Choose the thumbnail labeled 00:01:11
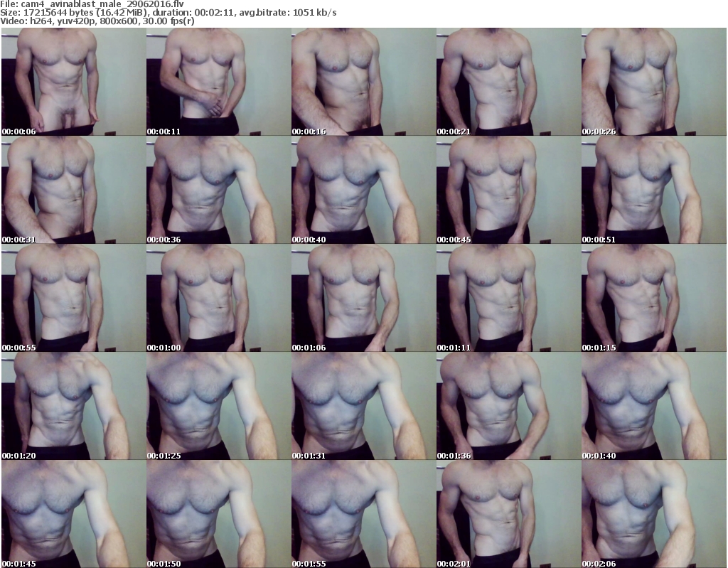The image size is (728, 568). 509,298
